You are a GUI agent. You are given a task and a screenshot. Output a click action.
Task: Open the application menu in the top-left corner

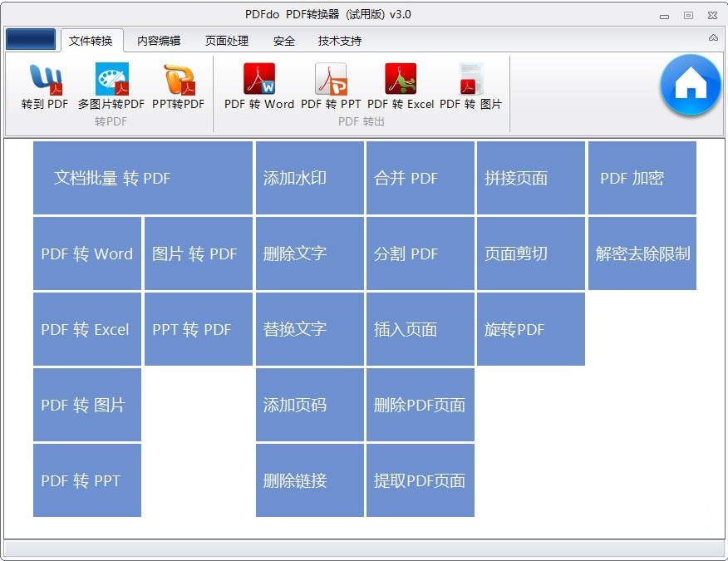(30, 38)
